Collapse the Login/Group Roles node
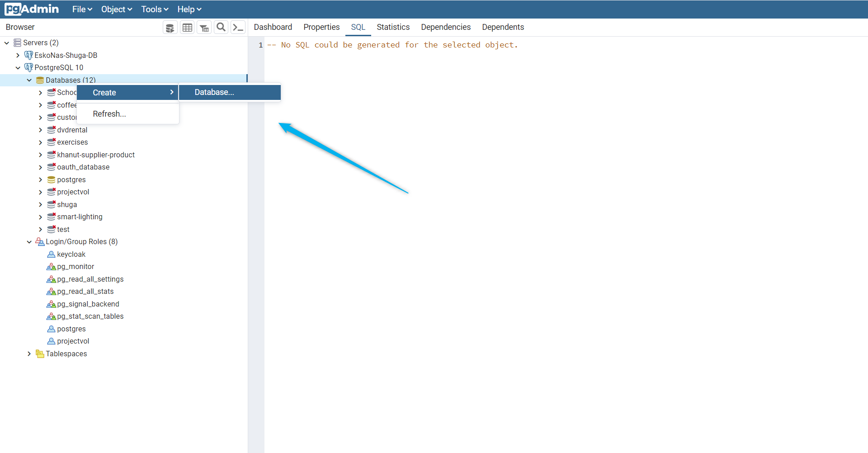This screenshot has height=453, width=868. (x=29, y=242)
